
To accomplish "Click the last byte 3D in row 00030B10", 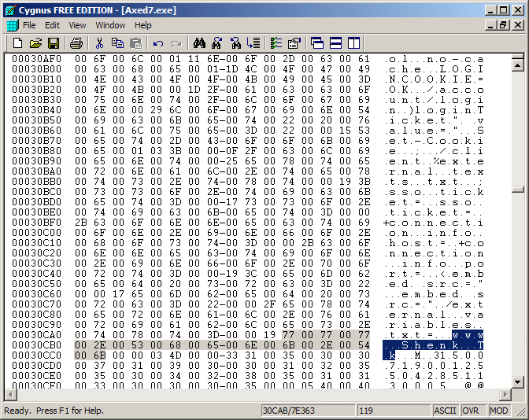I will [364, 79].
